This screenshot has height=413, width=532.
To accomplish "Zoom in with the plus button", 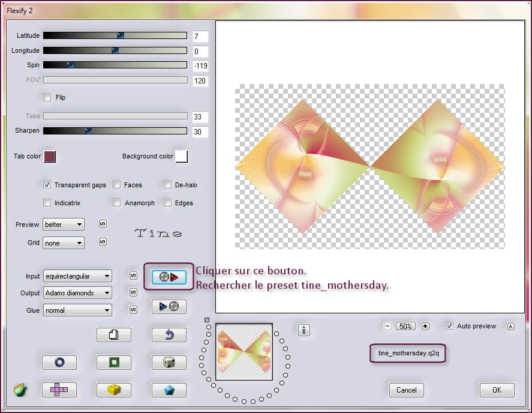I will (425, 326).
